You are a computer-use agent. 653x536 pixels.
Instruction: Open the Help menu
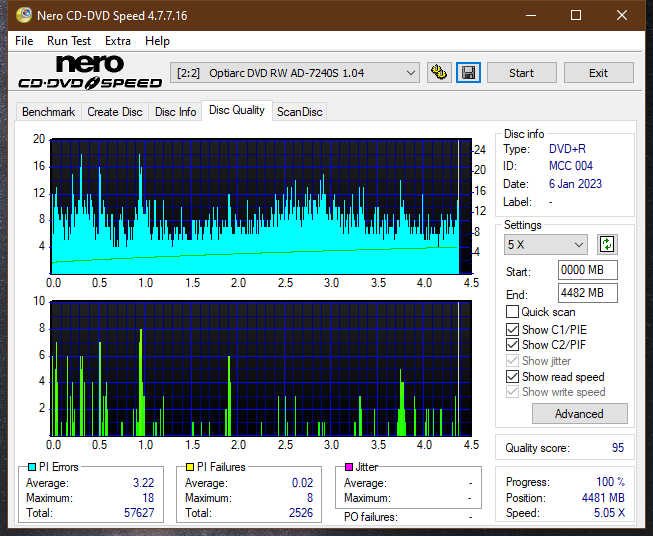(157, 41)
